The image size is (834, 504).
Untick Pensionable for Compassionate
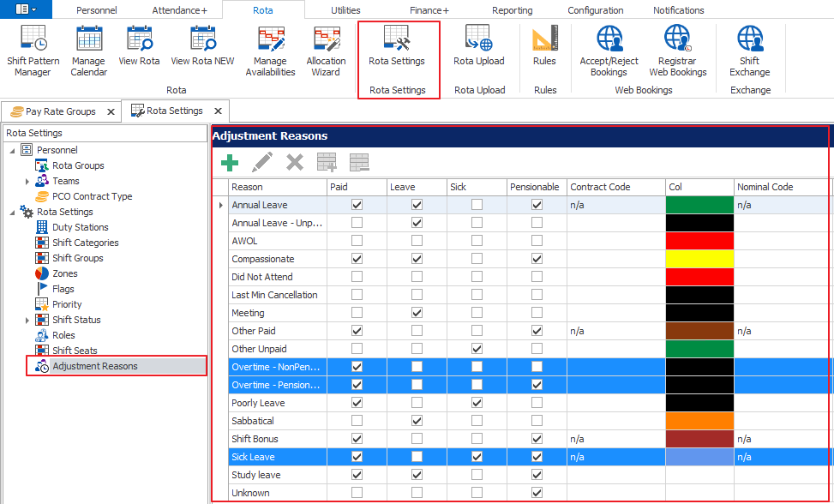coord(537,259)
